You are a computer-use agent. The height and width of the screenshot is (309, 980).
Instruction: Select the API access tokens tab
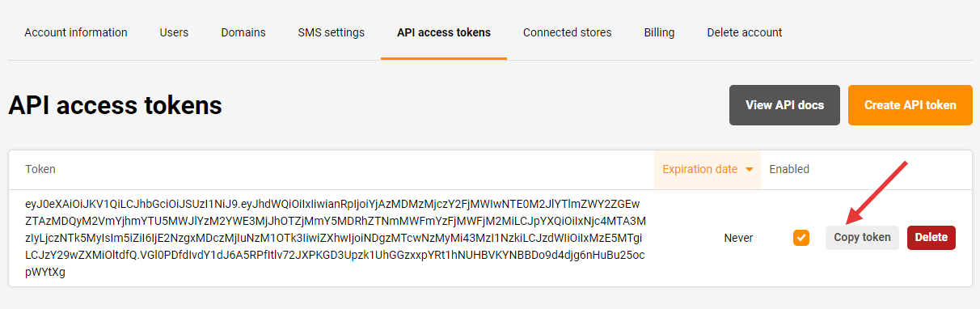(x=444, y=32)
